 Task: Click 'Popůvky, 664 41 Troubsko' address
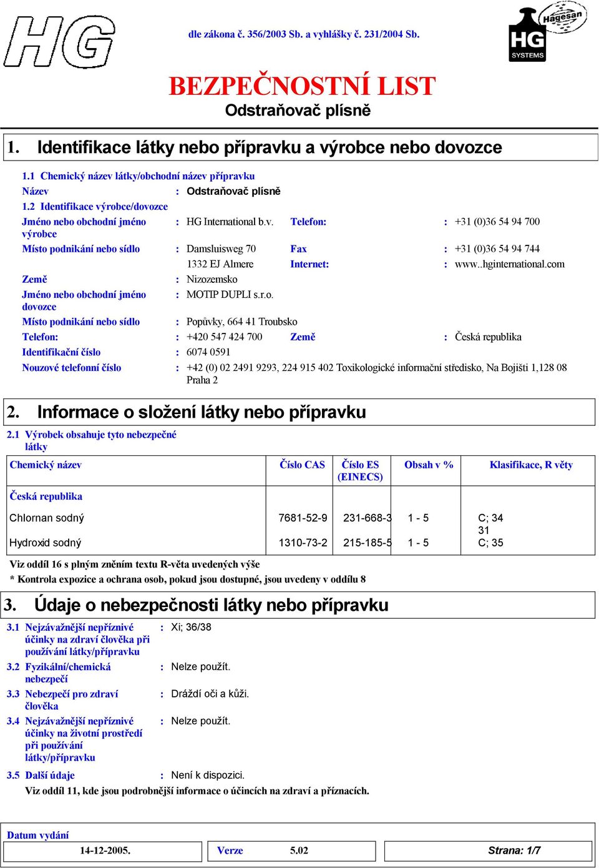pyautogui.click(x=241, y=322)
